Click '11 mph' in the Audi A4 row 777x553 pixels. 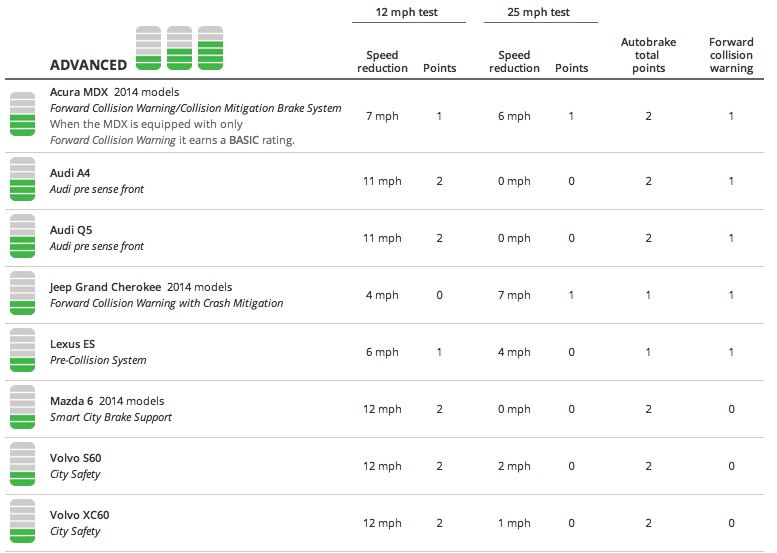pyautogui.click(x=382, y=181)
